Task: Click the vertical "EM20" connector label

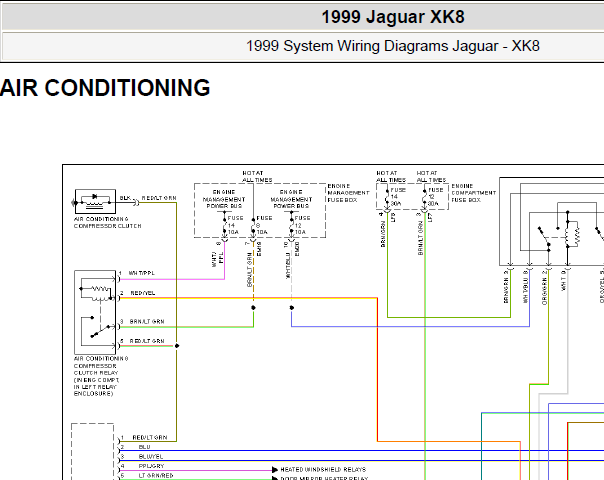Action: click(297, 249)
